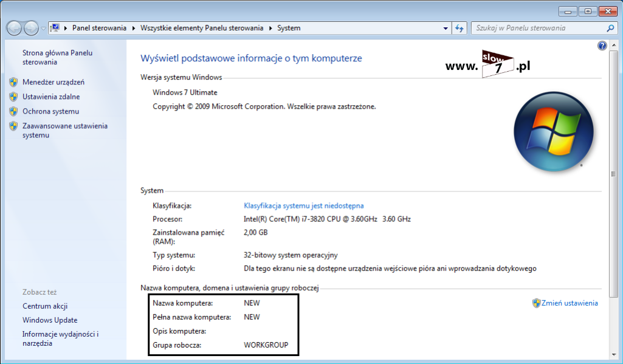Click the computer icon in the address bar
The image size is (623, 364).
tap(55, 28)
